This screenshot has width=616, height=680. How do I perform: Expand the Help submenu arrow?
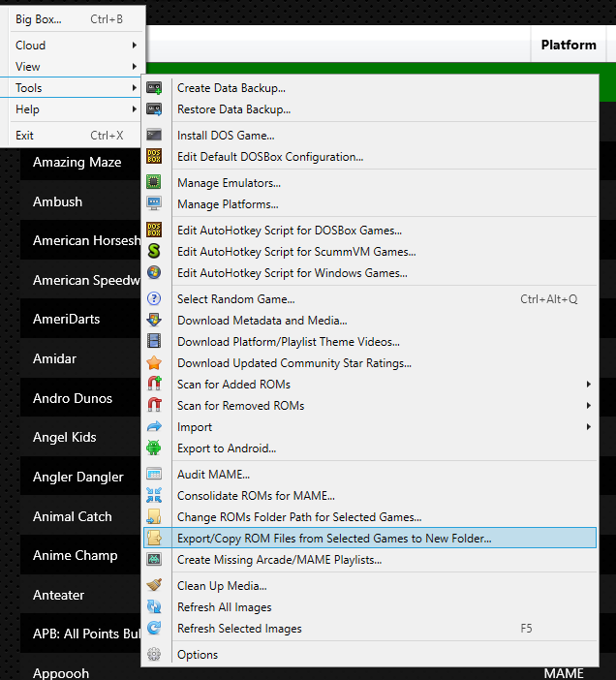(135, 109)
